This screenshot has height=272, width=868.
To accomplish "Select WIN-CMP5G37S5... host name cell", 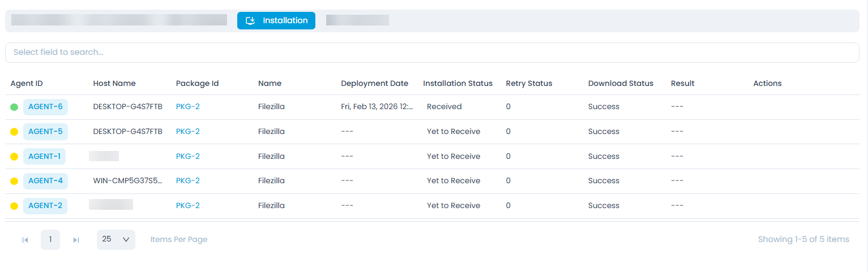I will tap(128, 181).
